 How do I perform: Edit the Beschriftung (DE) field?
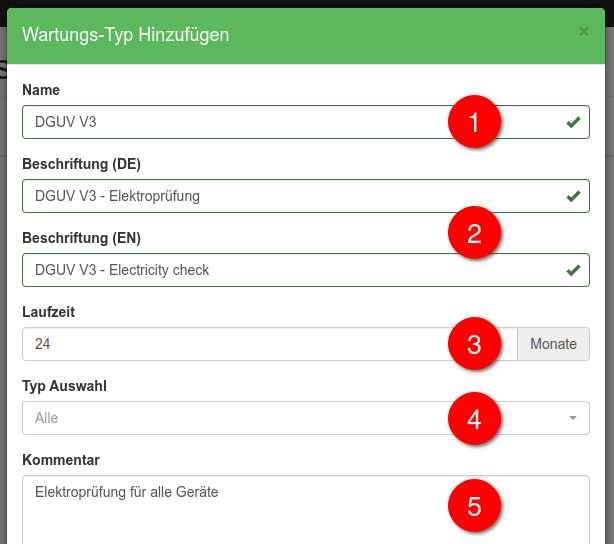tap(306, 196)
